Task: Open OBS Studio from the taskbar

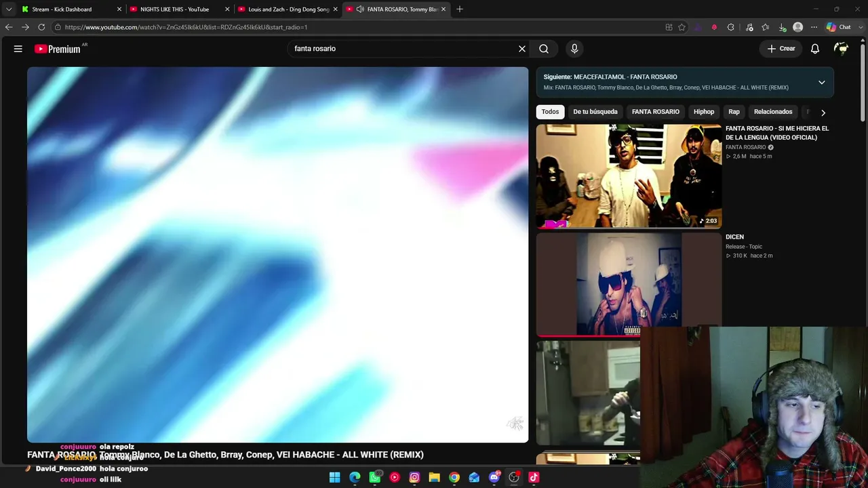Action: pyautogui.click(x=514, y=477)
